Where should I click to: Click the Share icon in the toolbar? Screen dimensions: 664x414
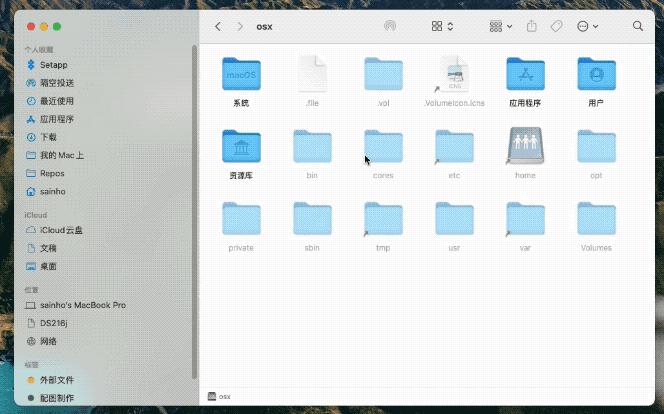tap(531, 26)
